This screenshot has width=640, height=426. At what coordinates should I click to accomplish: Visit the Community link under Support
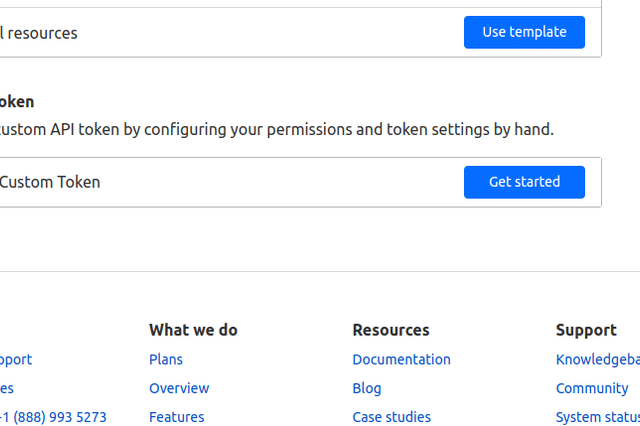coord(592,388)
